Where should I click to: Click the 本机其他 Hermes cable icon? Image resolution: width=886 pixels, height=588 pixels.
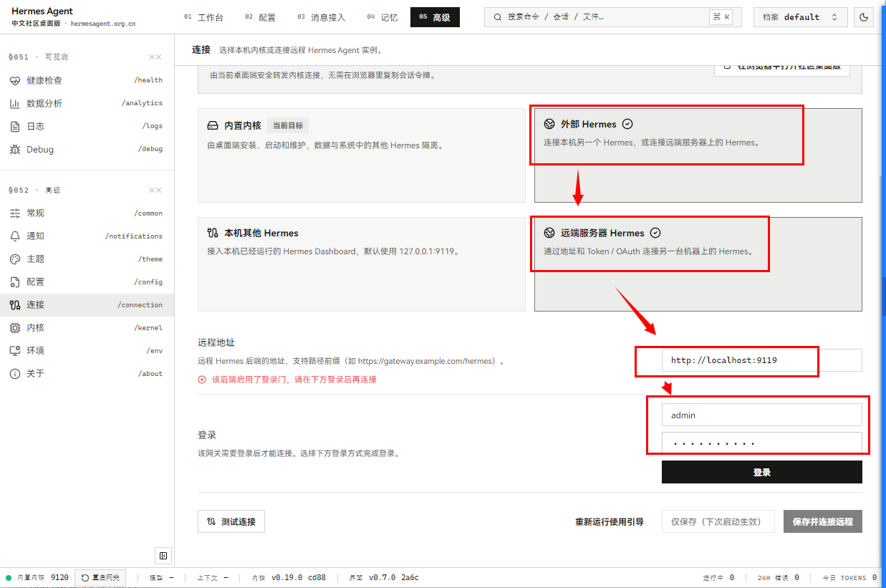(213, 233)
